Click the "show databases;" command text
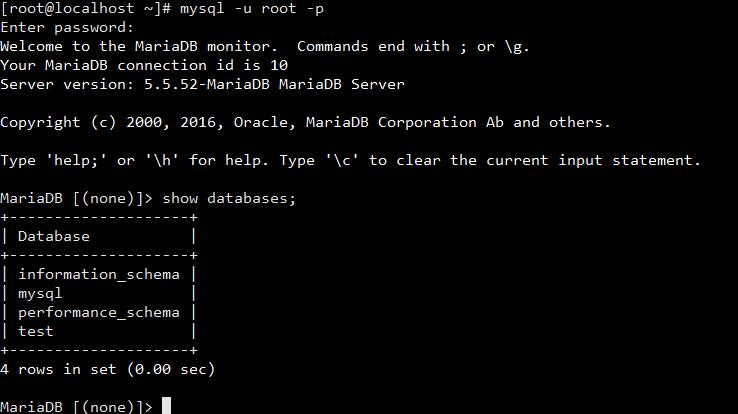Viewport: 738px width, 414px height. click(x=229, y=198)
